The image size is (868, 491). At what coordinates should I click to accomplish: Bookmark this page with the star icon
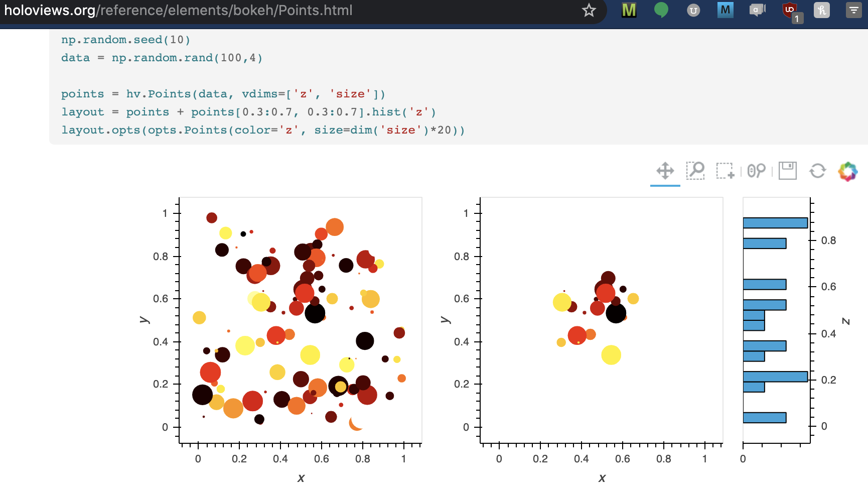tap(588, 10)
